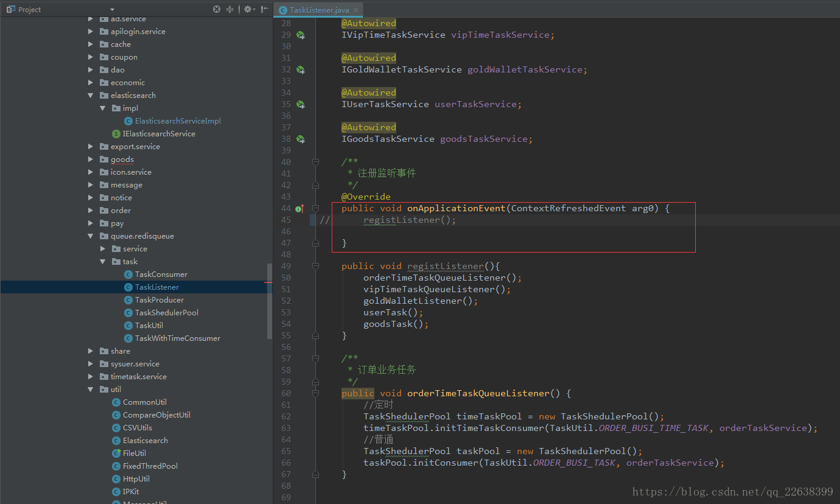The height and width of the screenshot is (504, 840).
Task: Select TaskConsumer in the project tree
Action: pos(161,275)
